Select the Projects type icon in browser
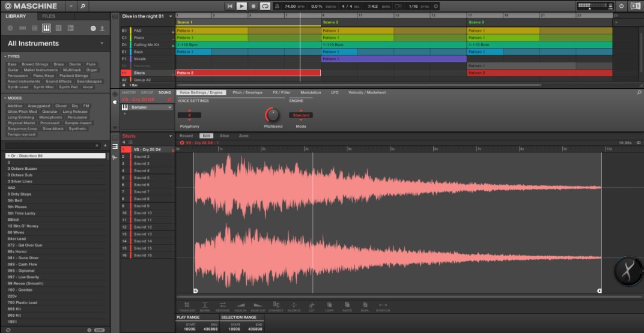 coord(10,28)
